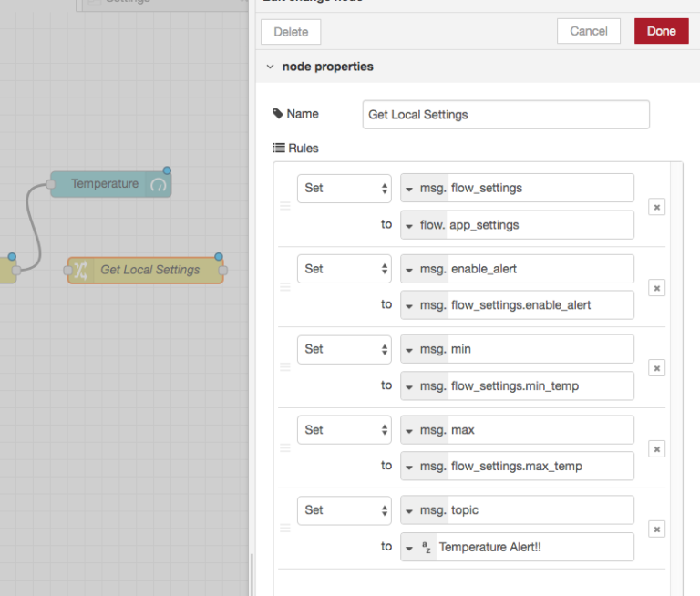This screenshot has height=596, width=700.
Task: Click the Cancel button
Action: [589, 31]
